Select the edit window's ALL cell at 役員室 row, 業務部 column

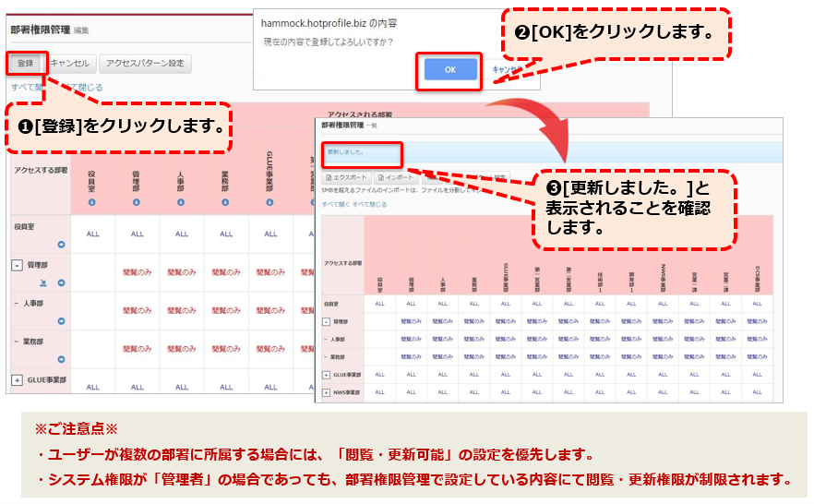[226, 234]
